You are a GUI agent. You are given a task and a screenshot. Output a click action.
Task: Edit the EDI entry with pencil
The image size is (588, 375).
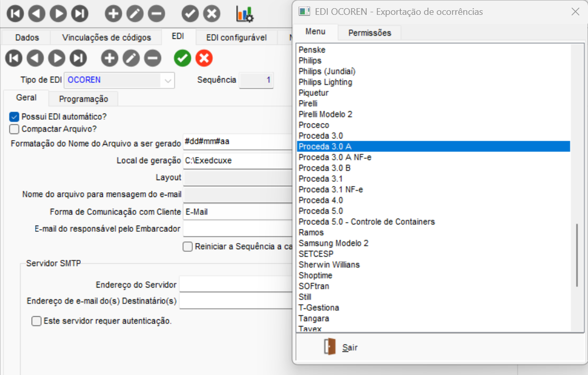(131, 58)
